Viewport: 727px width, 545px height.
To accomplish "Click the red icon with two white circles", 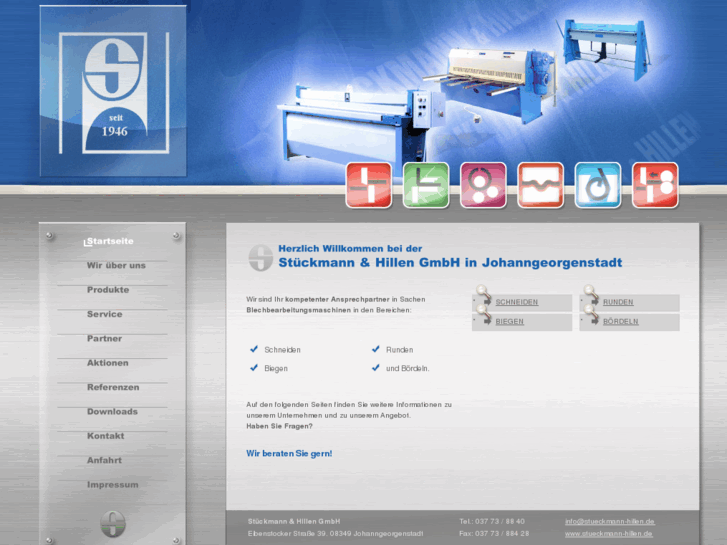I will (x=655, y=185).
